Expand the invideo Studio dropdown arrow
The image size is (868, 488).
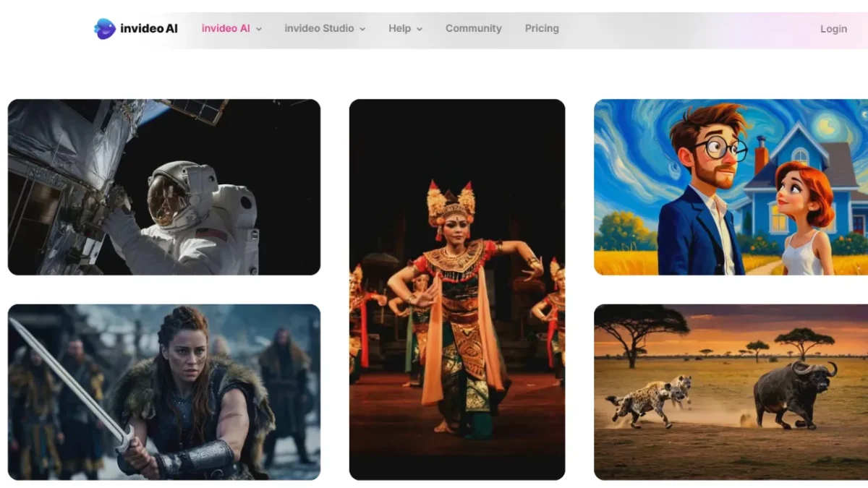click(362, 29)
